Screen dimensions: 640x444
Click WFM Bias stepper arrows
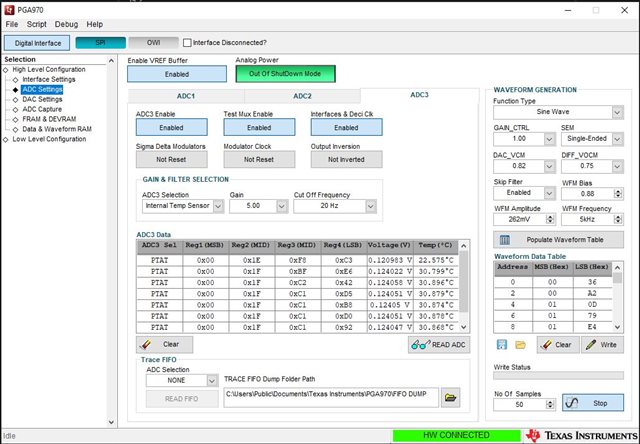[x=618, y=194]
